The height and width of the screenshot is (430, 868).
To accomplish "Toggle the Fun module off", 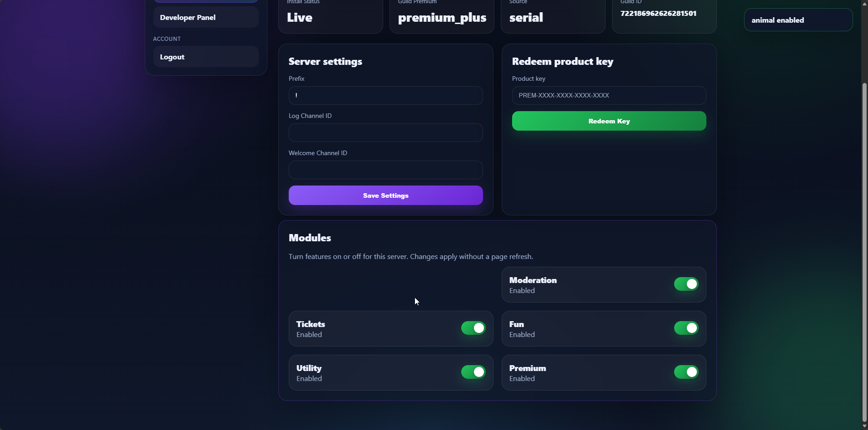I will (x=686, y=328).
